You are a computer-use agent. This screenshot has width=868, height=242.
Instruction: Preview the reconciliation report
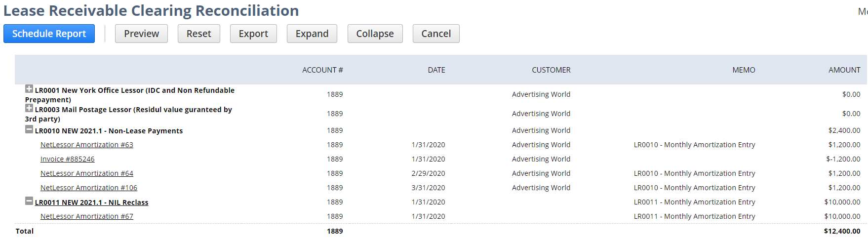click(x=141, y=34)
